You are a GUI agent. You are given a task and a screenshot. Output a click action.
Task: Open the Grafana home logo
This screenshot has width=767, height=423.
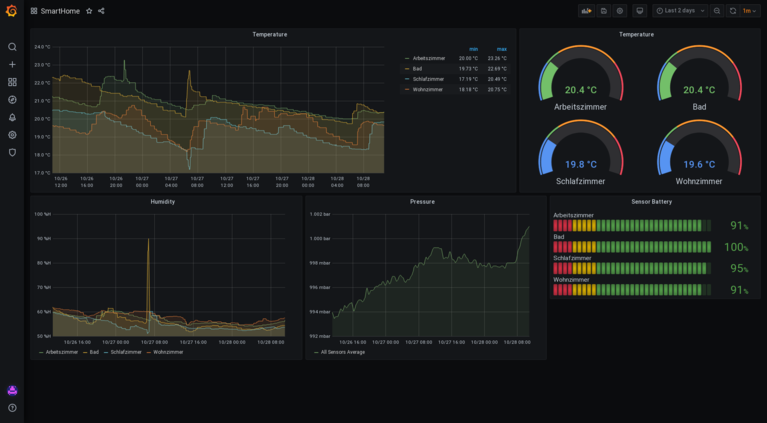(12, 11)
